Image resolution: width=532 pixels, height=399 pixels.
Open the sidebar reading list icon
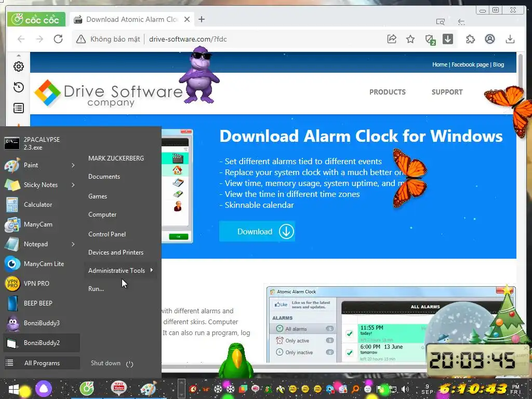tap(19, 108)
